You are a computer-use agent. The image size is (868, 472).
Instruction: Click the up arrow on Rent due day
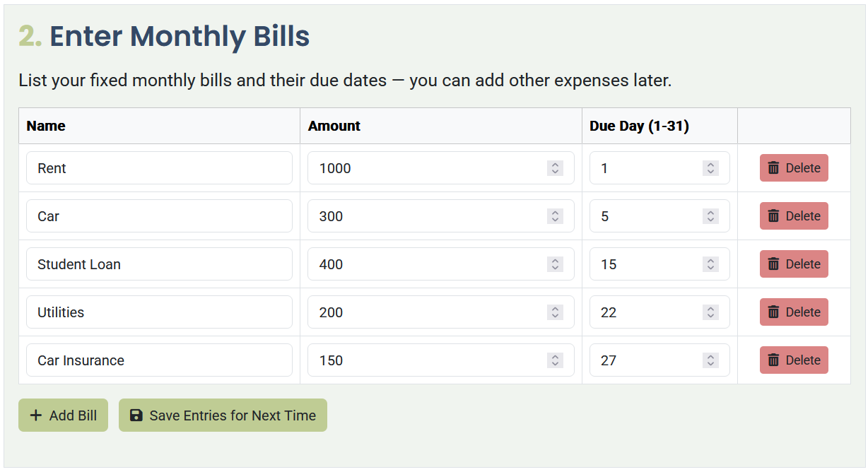coord(710,164)
